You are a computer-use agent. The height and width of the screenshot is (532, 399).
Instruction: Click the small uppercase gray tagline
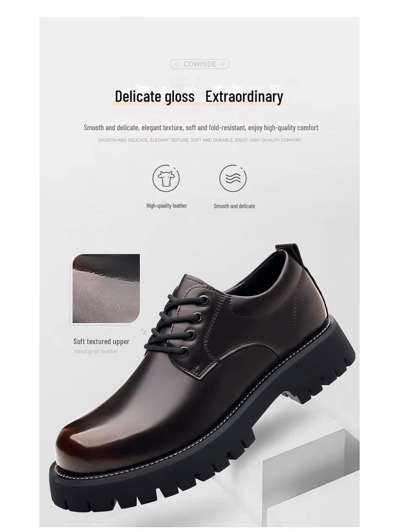(199, 140)
